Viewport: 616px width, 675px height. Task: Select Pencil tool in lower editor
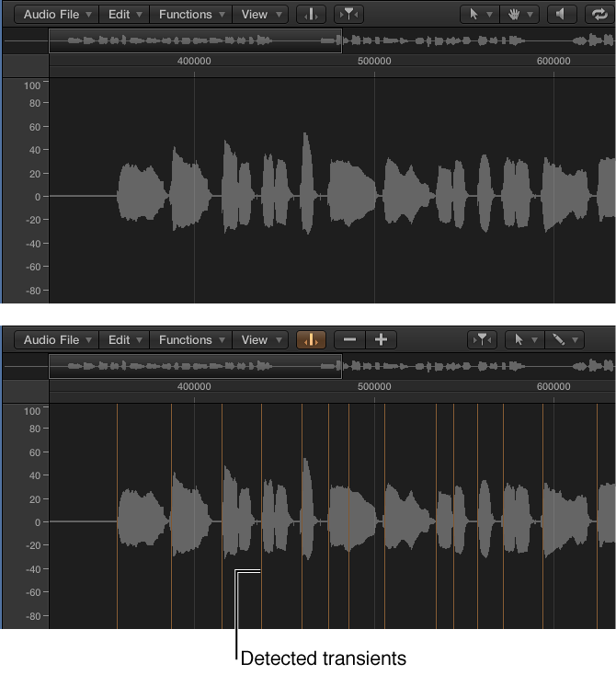coord(559,340)
